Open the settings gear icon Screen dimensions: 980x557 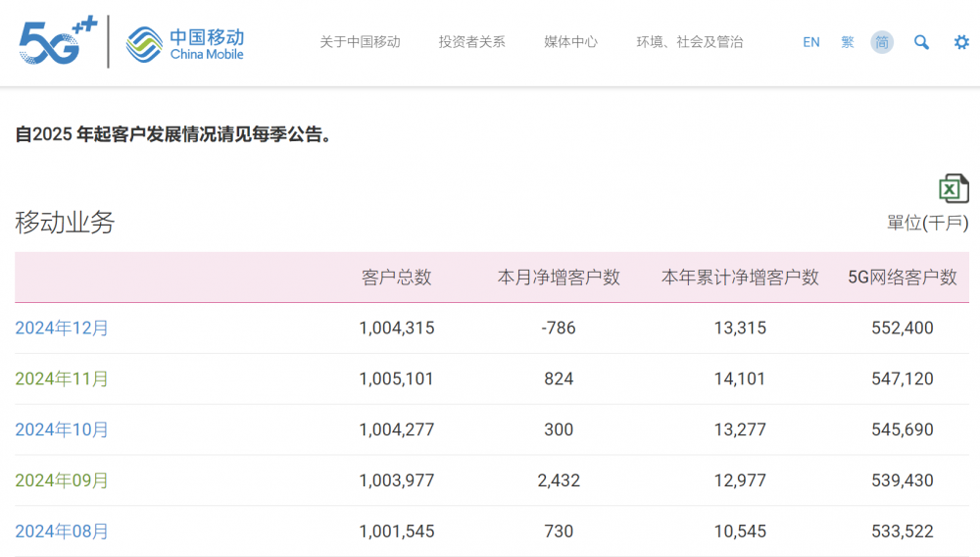tap(961, 42)
